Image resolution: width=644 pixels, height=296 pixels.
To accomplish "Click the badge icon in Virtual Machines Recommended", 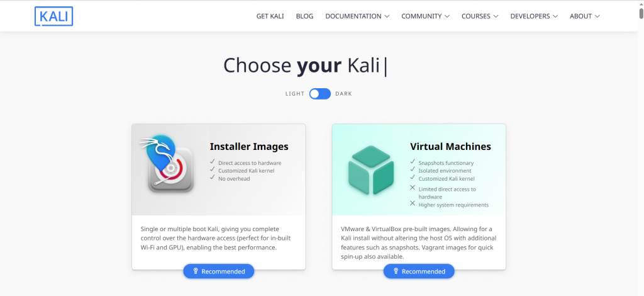I will click(396, 271).
